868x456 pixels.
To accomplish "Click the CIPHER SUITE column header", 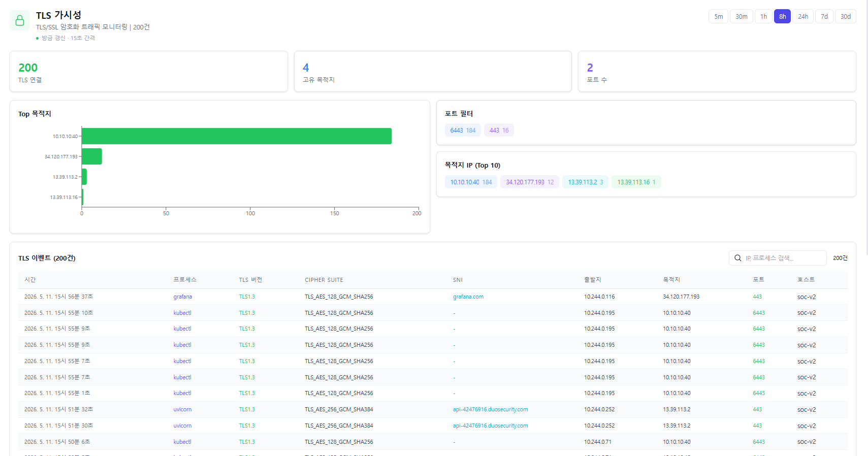I will tap(324, 280).
